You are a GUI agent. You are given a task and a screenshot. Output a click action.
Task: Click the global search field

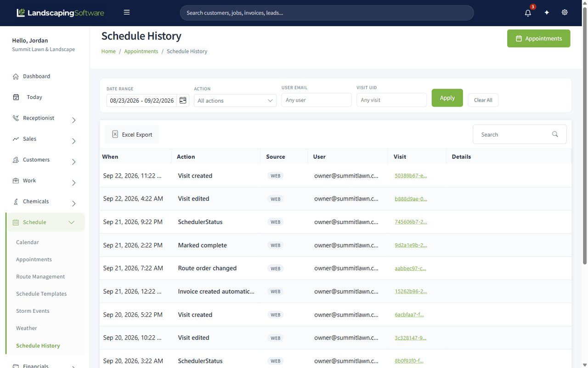(327, 13)
